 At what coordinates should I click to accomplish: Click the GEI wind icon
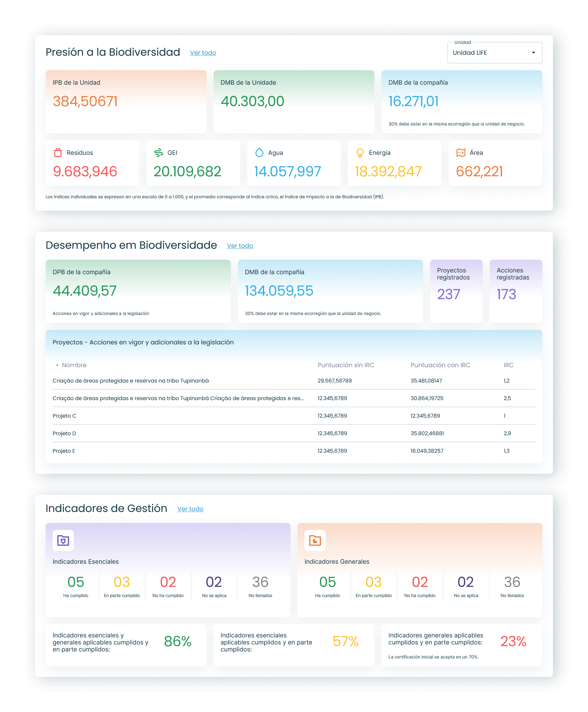point(158,153)
